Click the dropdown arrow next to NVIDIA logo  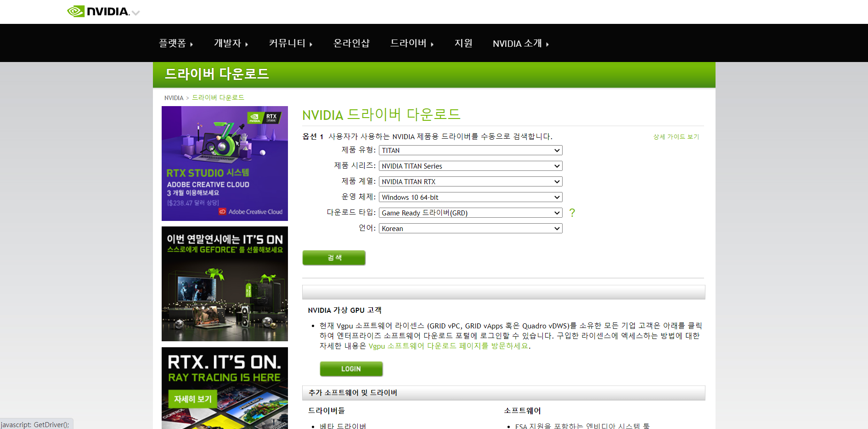coord(136,13)
